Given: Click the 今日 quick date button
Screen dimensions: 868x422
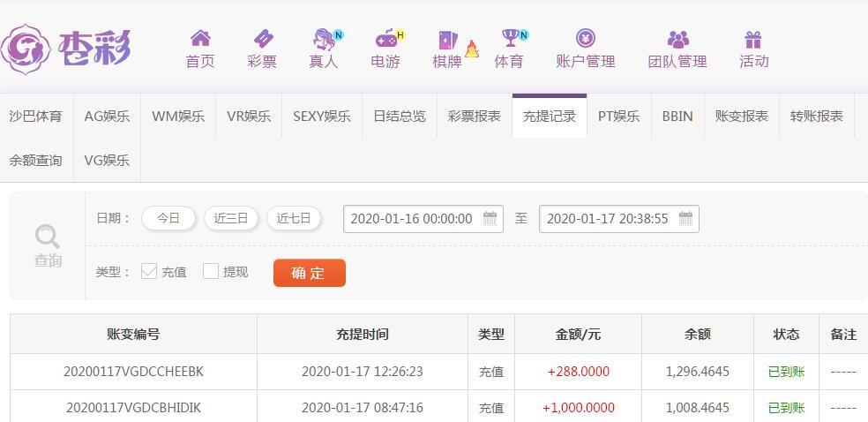Looking at the screenshot, I should pos(168,218).
